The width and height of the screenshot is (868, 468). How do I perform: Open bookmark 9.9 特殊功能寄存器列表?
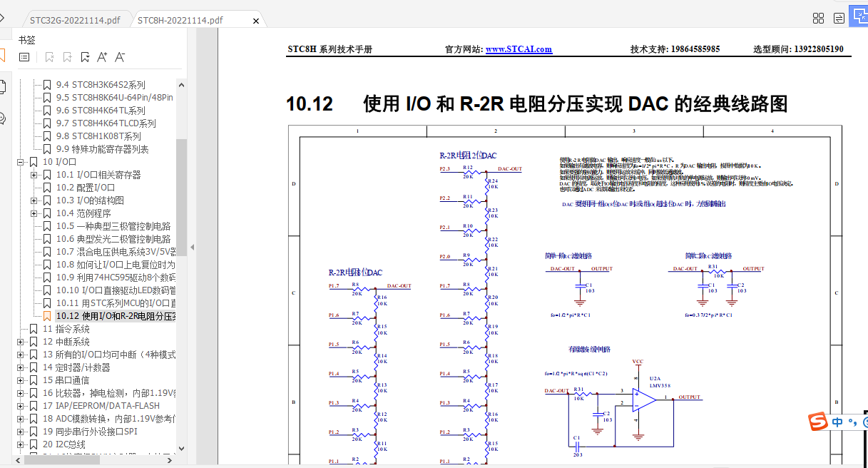(x=103, y=149)
